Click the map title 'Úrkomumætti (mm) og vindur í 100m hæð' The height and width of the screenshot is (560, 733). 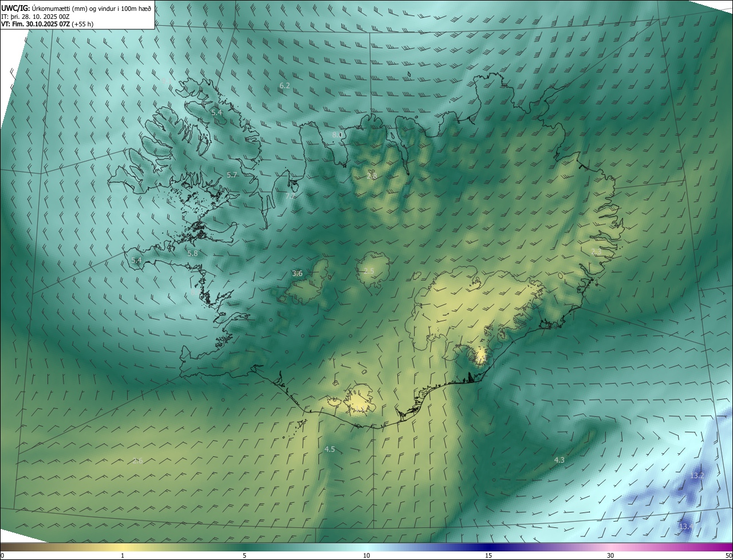(x=91, y=7)
